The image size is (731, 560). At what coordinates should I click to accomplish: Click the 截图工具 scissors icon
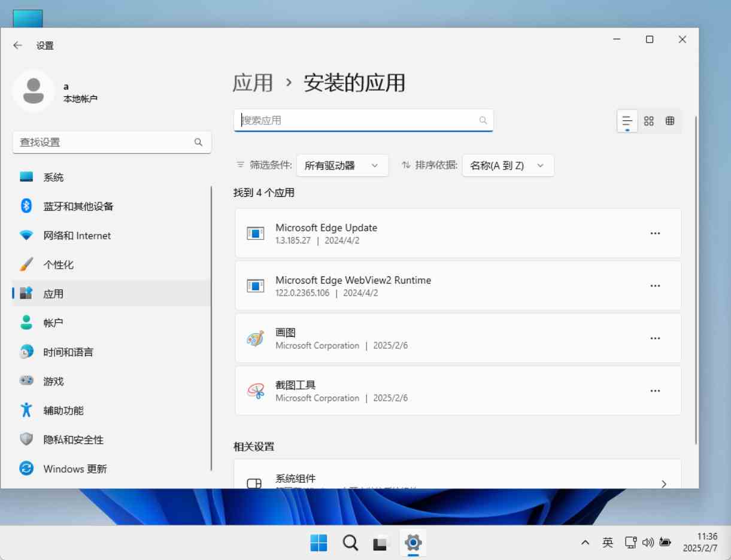click(256, 391)
